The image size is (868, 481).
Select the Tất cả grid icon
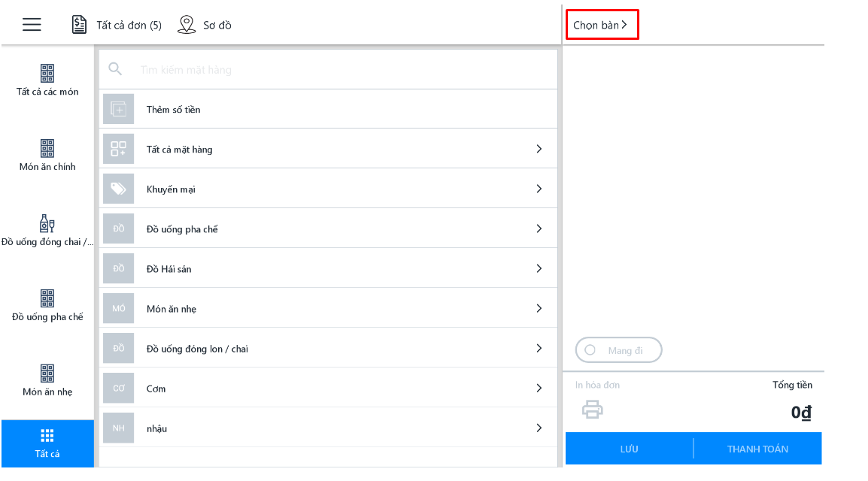(x=47, y=436)
